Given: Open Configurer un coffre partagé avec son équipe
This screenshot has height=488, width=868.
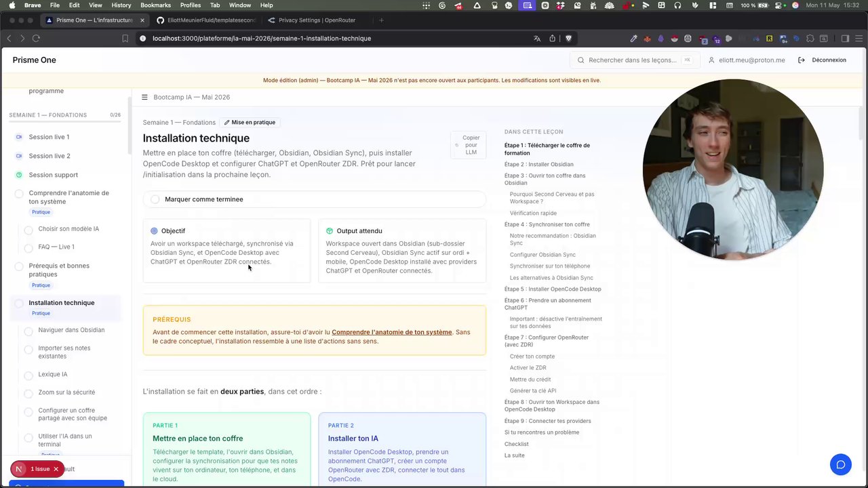Looking at the screenshot, I should [x=73, y=414].
